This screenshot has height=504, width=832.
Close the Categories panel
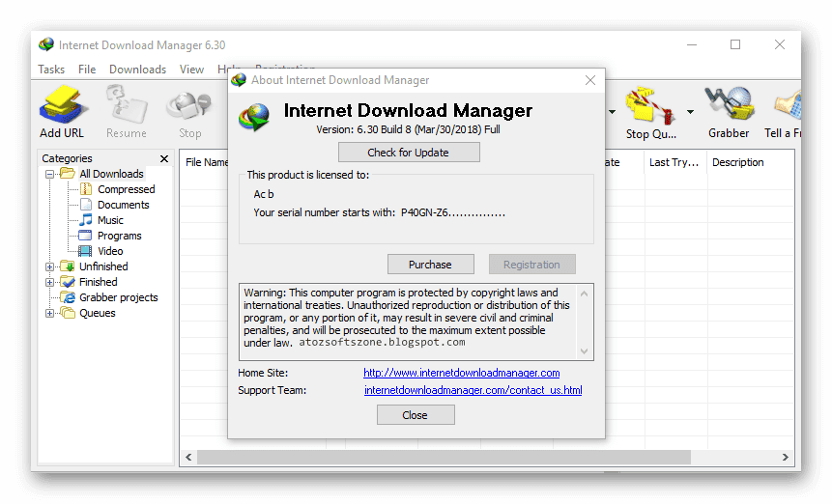coord(164,158)
